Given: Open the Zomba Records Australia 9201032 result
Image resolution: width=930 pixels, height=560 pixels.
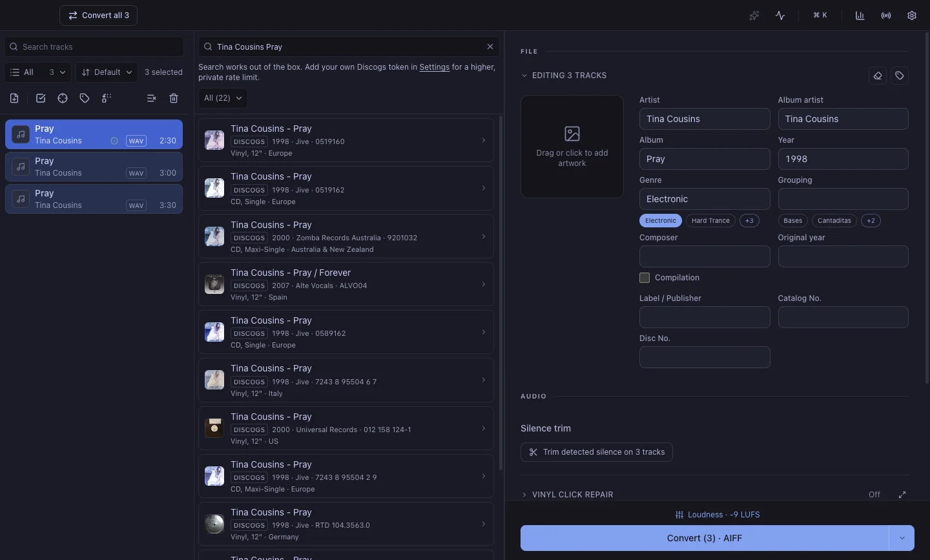Looking at the screenshot, I should (346, 236).
